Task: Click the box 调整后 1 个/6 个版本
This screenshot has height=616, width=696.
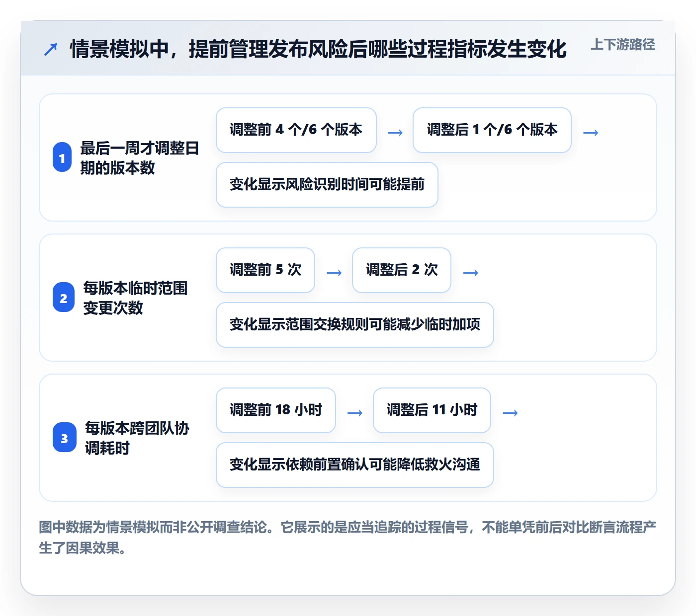Action: [492, 130]
